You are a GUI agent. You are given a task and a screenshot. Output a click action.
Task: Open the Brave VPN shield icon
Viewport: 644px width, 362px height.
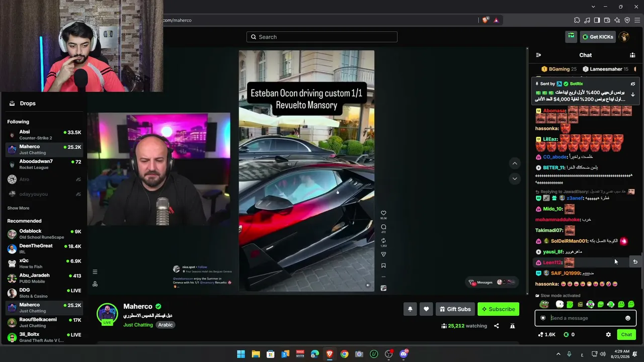tap(627, 20)
